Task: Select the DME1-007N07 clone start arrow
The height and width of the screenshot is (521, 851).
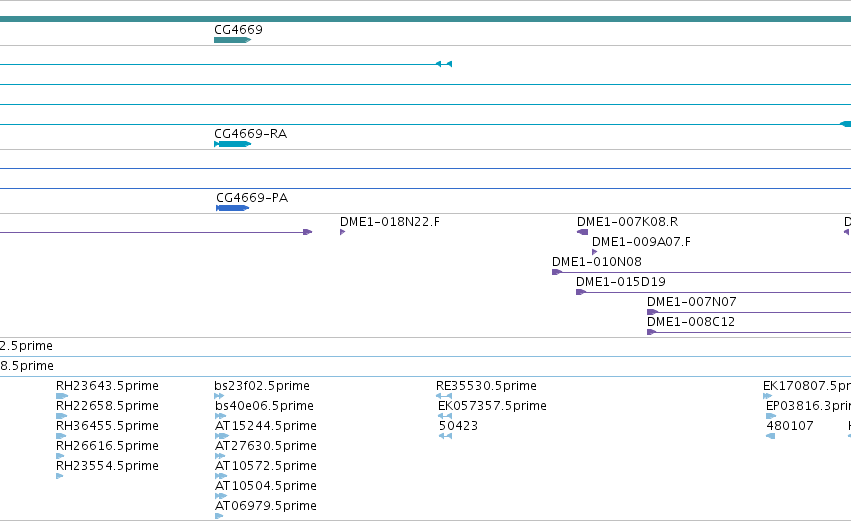Action: click(x=652, y=313)
